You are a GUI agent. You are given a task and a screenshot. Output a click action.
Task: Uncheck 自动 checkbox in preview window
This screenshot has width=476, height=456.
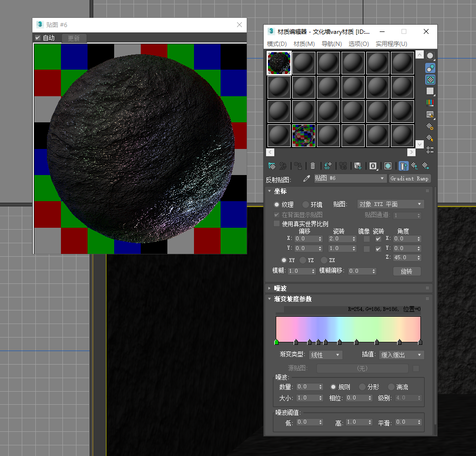tap(38, 38)
